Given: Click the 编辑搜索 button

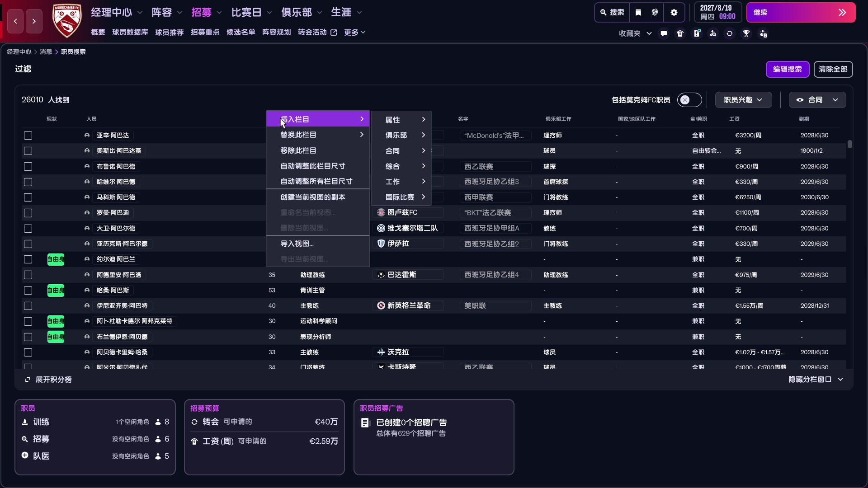Looking at the screenshot, I should 787,69.
